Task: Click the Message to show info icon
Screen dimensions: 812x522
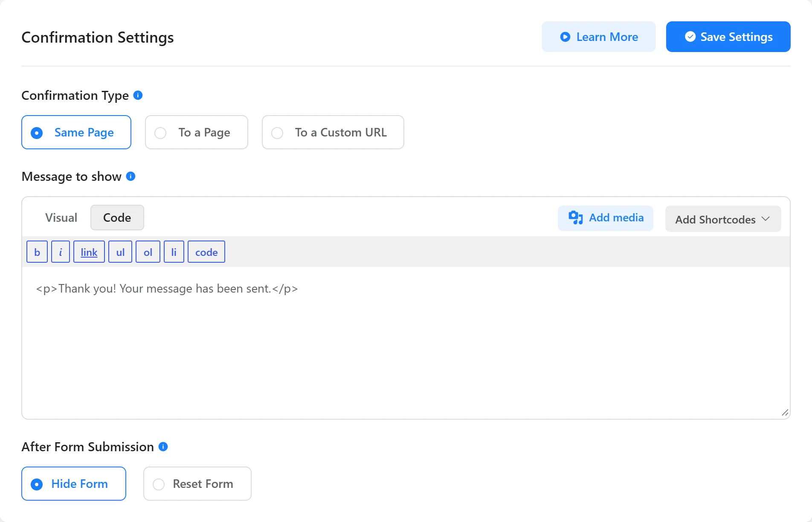Action: click(x=131, y=176)
